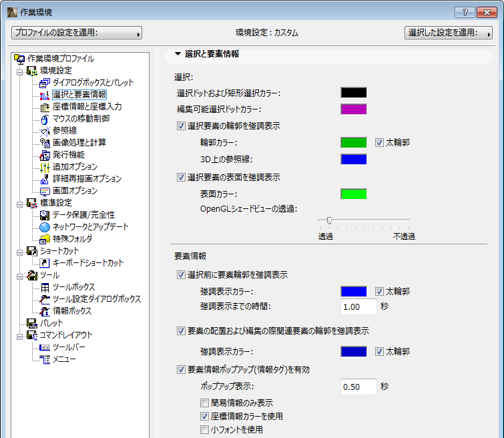The image size is (504, 438).
Task: Collapse the ショートカット tree node
Action: (19, 252)
